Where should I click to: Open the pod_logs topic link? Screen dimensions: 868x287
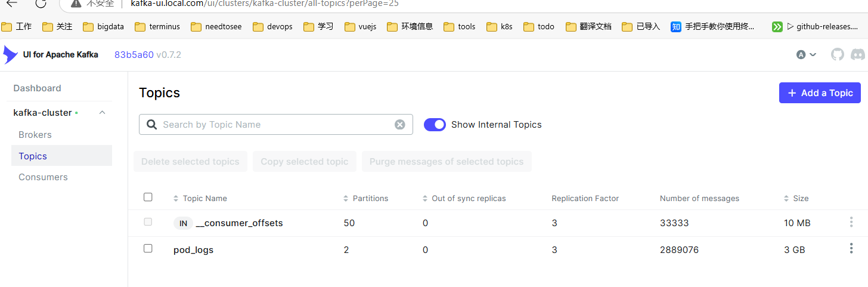click(193, 250)
